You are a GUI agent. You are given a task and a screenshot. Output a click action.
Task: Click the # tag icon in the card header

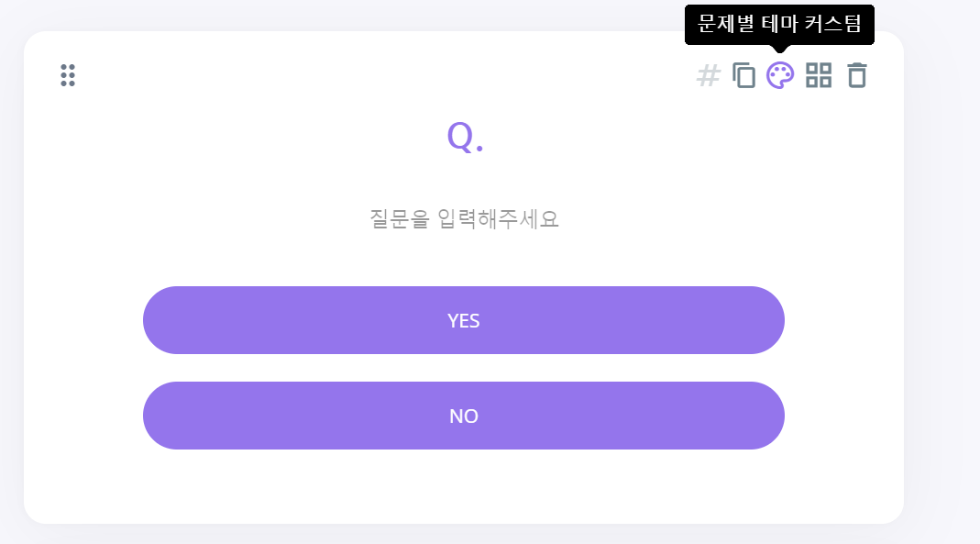[708, 75]
